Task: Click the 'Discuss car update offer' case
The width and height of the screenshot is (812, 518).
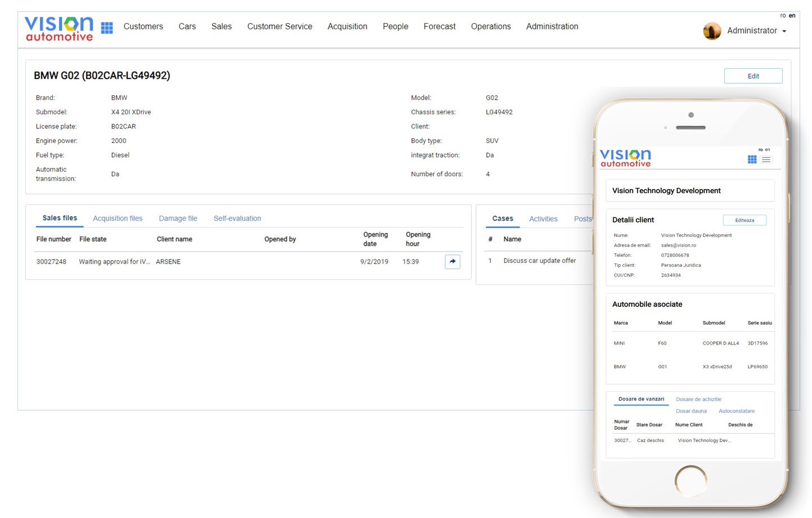Action: [x=540, y=261]
